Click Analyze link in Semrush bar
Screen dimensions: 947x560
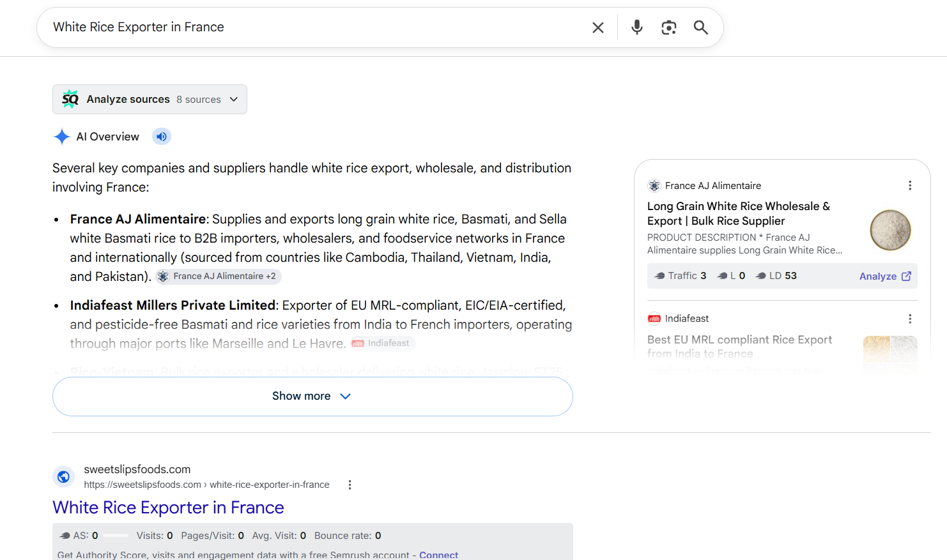885,276
